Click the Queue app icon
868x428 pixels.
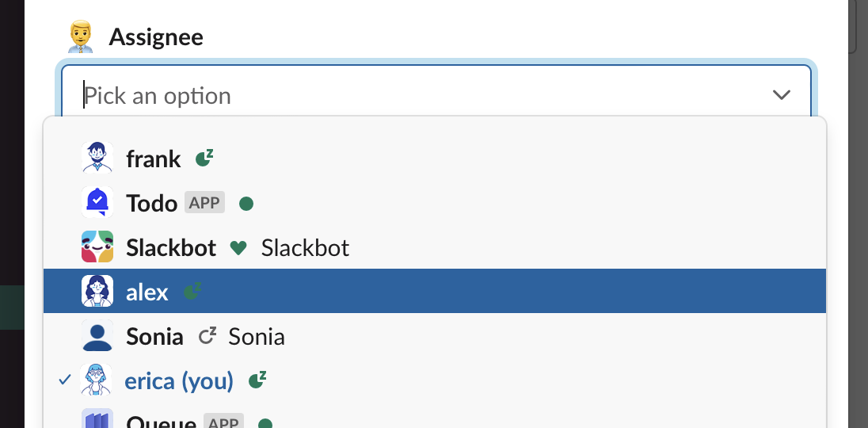coord(97,420)
